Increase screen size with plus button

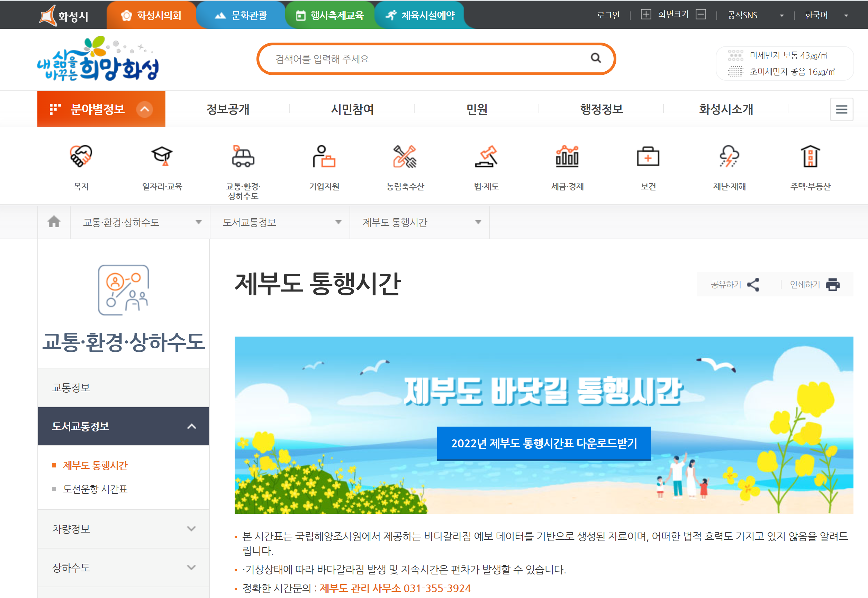click(645, 15)
